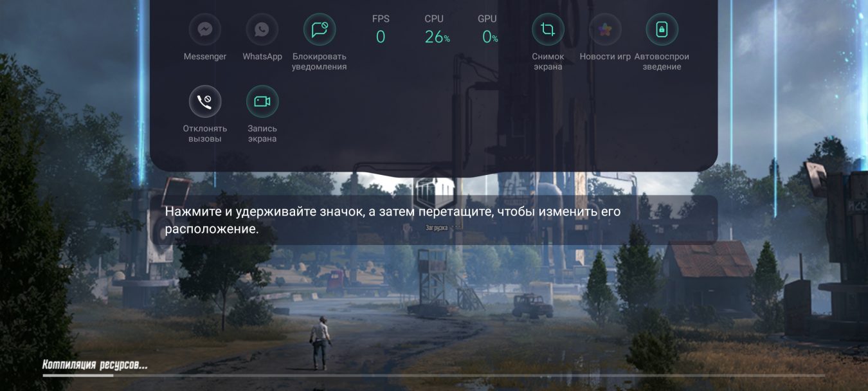Open the Новости игр icon
Viewport: 868px width, 391px height.
pos(605,30)
